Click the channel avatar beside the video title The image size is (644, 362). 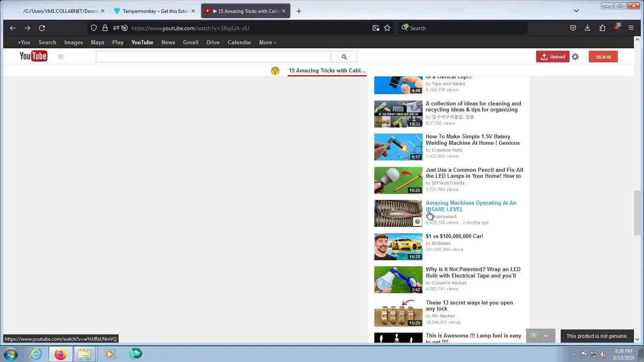[275, 71]
